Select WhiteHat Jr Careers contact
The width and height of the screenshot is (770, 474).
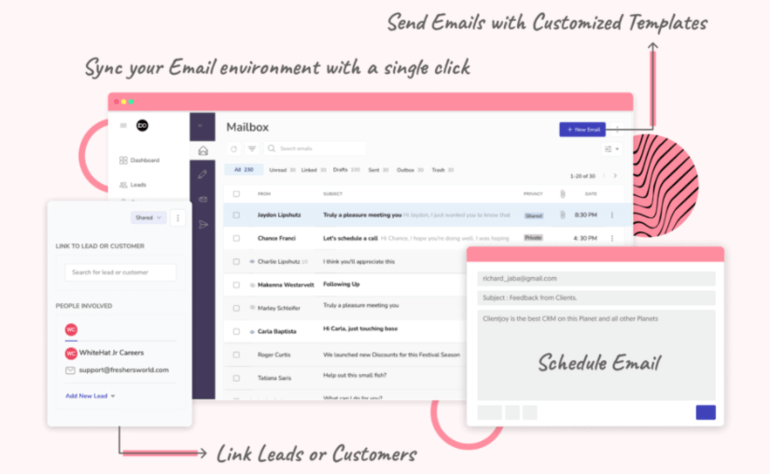(x=105, y=353)
